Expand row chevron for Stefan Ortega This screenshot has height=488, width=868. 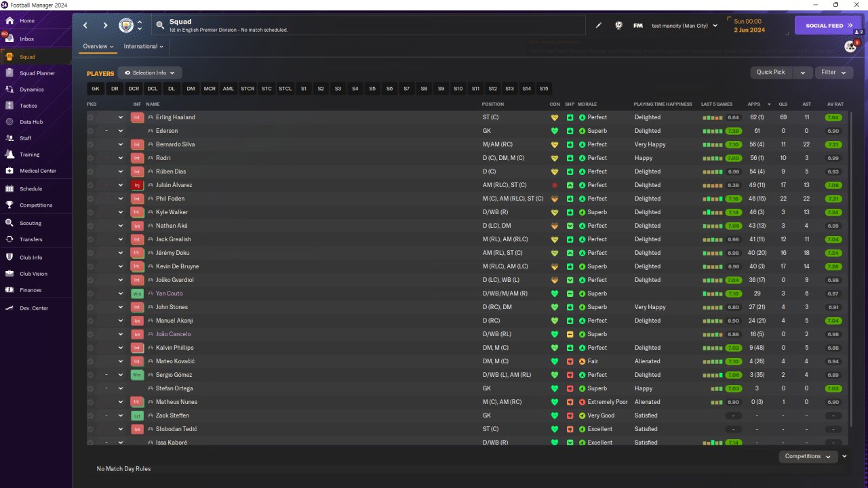pos(121,388)
